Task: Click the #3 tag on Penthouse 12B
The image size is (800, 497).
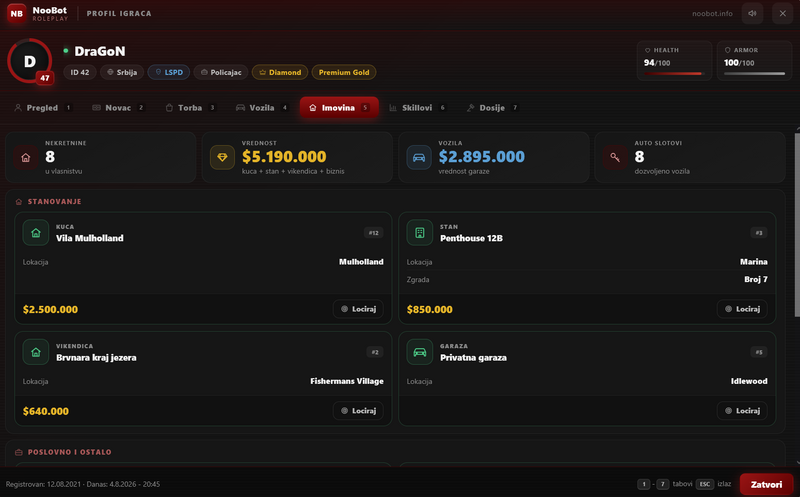Action: pyautogui.click(x=759, y=233)
